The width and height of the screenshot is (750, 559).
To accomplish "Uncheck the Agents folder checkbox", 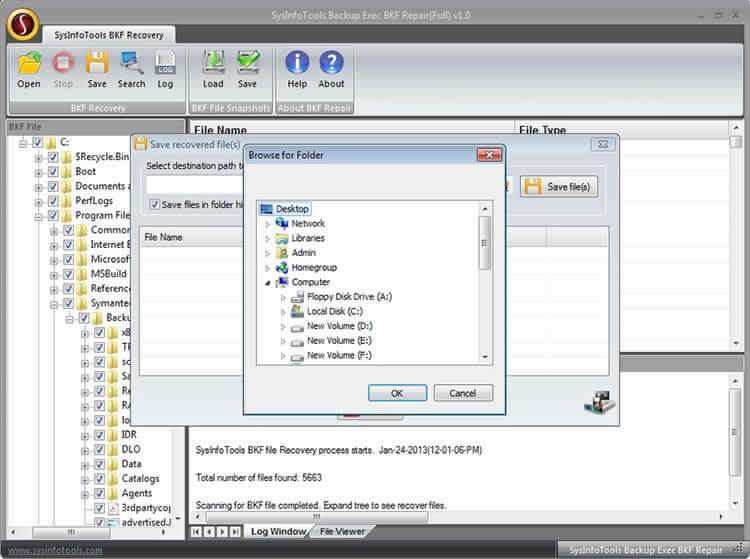I will point(99,493).
